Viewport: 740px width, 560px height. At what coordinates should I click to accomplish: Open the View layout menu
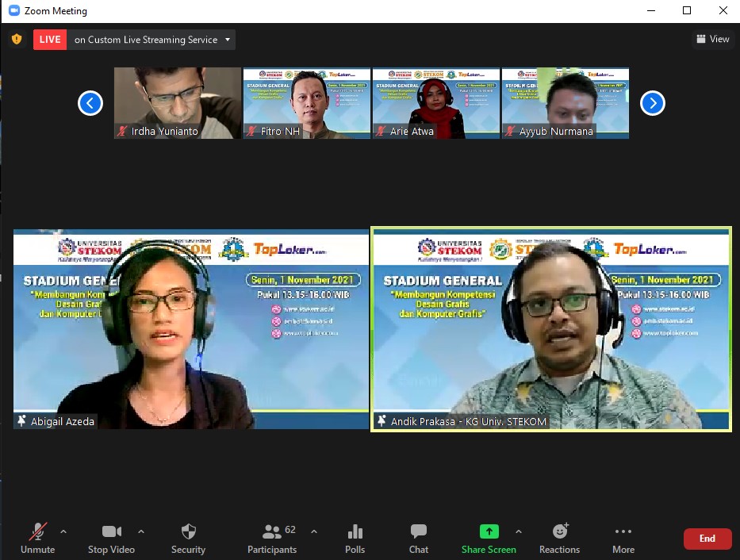(713, 39)
